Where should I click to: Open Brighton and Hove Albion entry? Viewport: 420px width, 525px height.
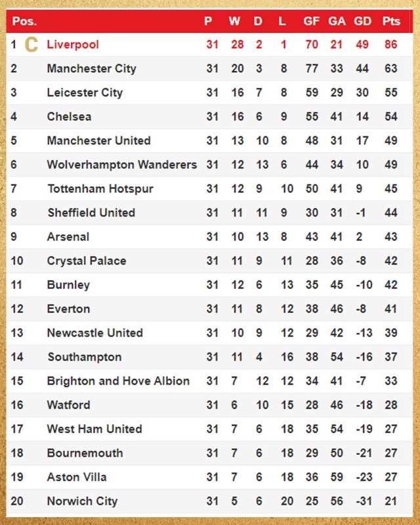coord(118,381)
